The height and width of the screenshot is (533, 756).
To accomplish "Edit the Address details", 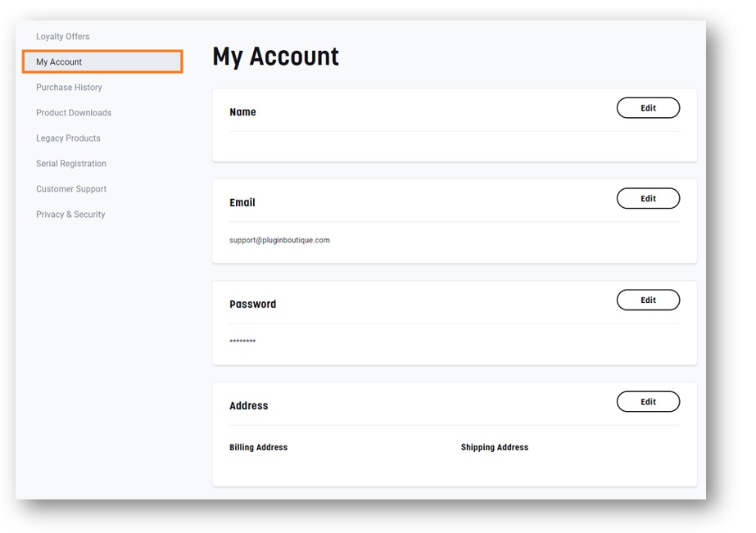I will (648, 402).
